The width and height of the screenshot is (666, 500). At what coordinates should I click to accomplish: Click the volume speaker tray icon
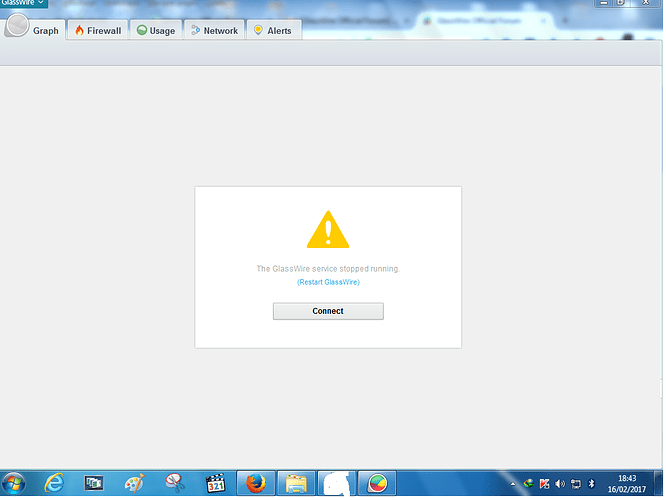560,483
